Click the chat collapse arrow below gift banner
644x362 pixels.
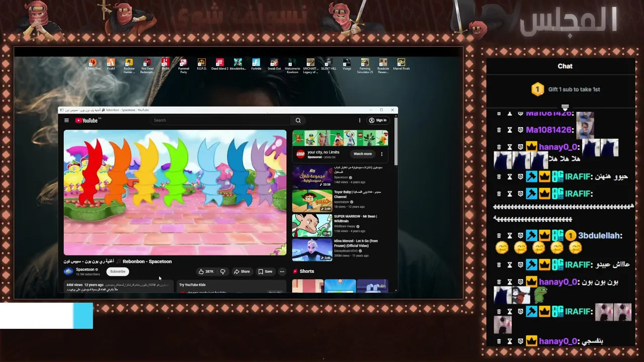click(565, 108)
